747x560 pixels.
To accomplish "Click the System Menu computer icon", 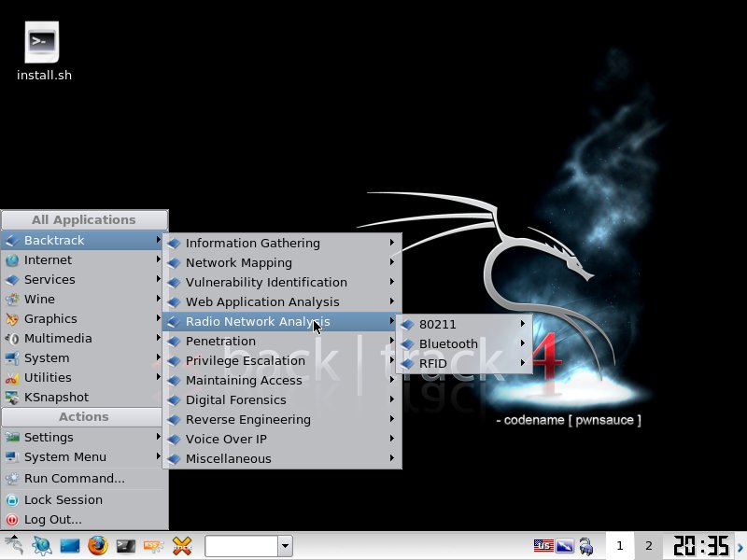I will point(12,457).
